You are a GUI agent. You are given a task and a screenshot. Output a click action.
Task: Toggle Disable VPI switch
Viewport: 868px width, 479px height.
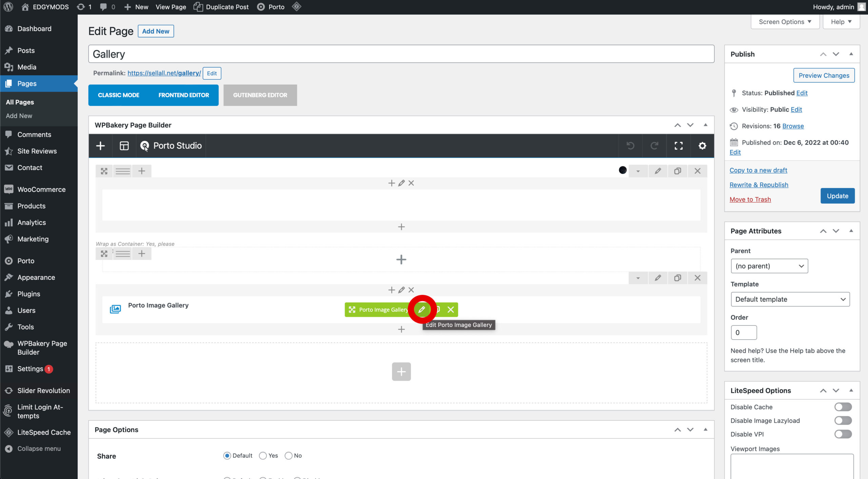point(843,434)
